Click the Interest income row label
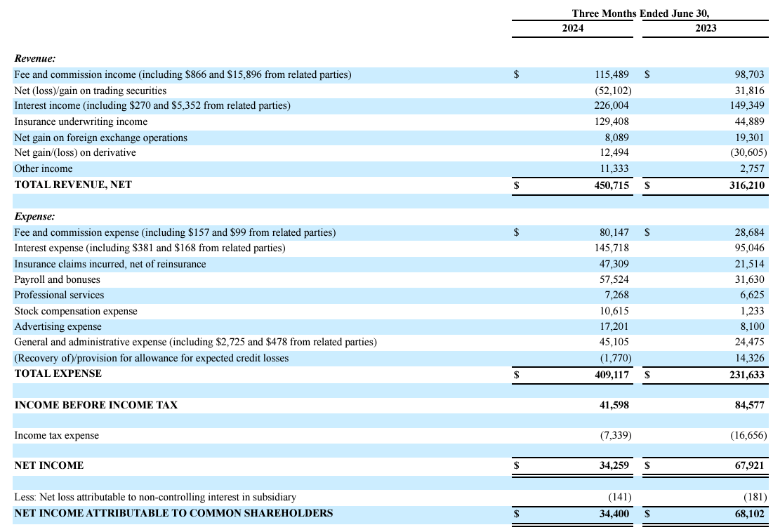Viewport: 773px width, 532px height. pyautogui.click(x=126, y=105)
